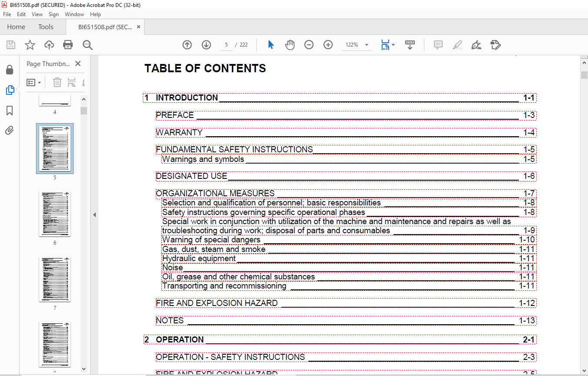Collapse the navigation pane arrow
This screenshot has height=376, width=588.
click(x=94, y=215)
